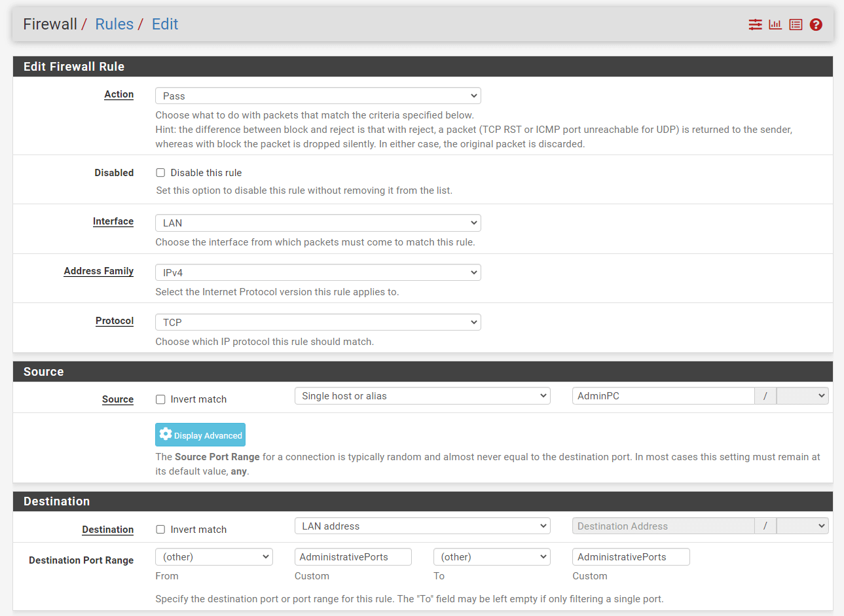Click the Edit breadcrumb link

[x=164, y=24]
